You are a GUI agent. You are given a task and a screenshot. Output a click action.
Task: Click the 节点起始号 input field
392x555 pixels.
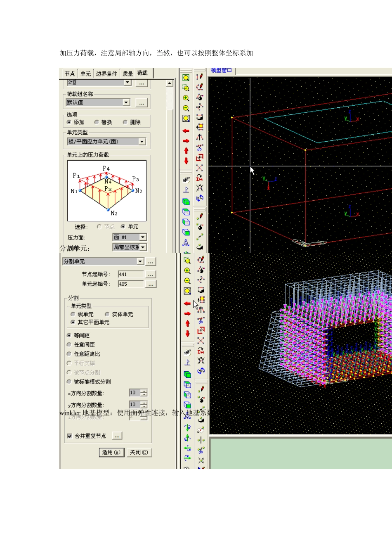[x=130, y=274]
